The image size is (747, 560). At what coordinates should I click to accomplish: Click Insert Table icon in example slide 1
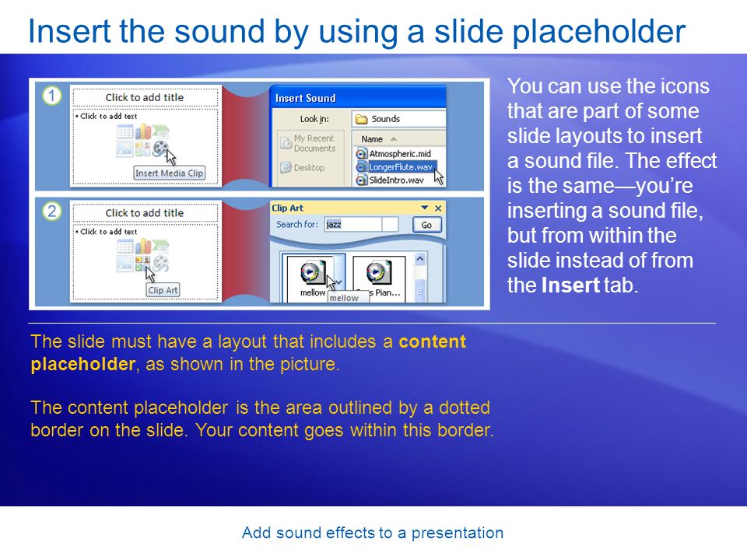tap(125, 132)
